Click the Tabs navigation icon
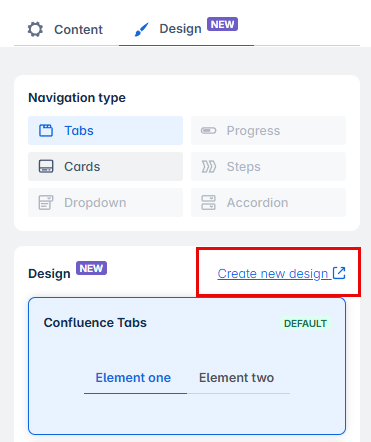Image resolution: width=371 pixels, height=442 pixels. tap(46, 130)
